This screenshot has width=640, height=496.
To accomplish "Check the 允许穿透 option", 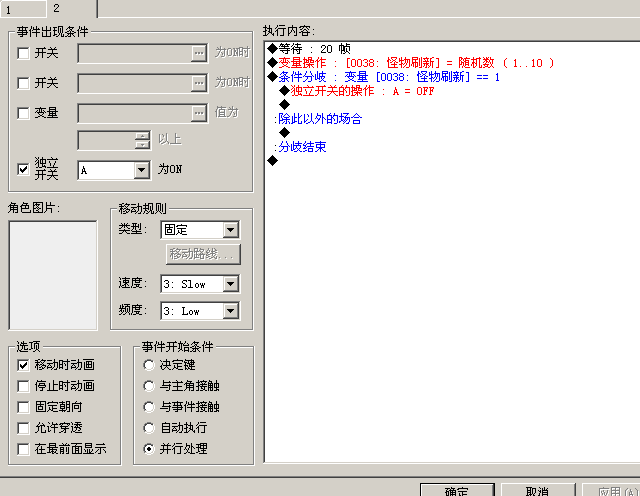I will pos(23,428).
